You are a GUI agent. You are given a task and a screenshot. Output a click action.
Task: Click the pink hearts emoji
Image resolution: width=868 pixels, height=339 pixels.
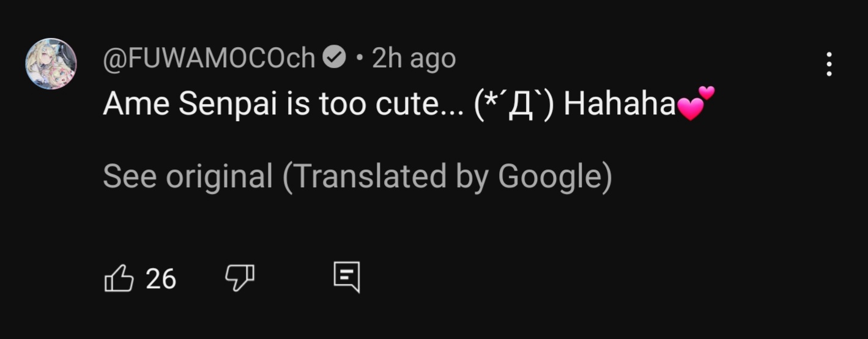[x=696, y=103]
